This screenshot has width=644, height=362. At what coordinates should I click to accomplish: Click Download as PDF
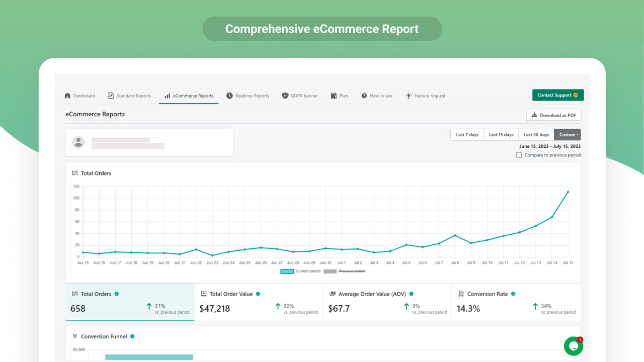click(553, 115)
